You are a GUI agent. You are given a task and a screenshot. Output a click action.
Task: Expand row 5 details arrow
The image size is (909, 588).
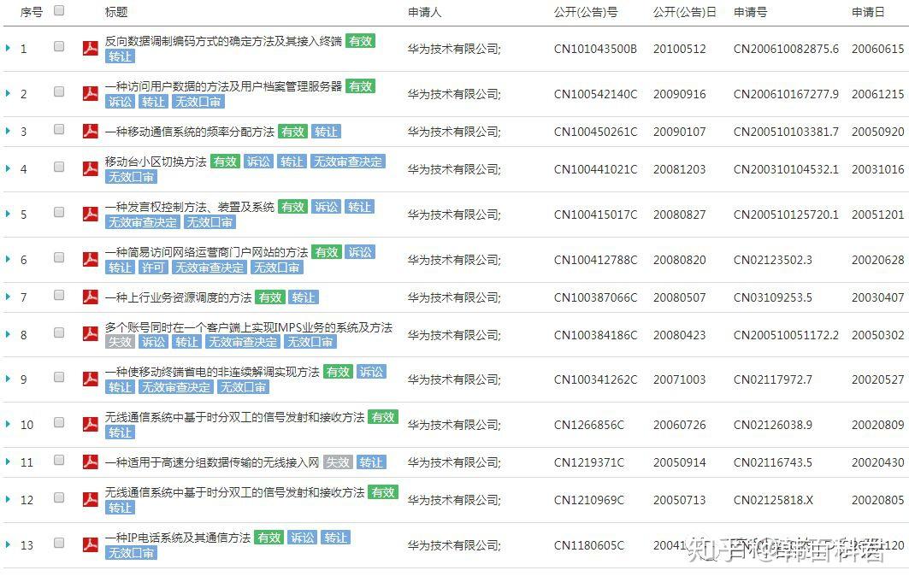coord(8,214)
